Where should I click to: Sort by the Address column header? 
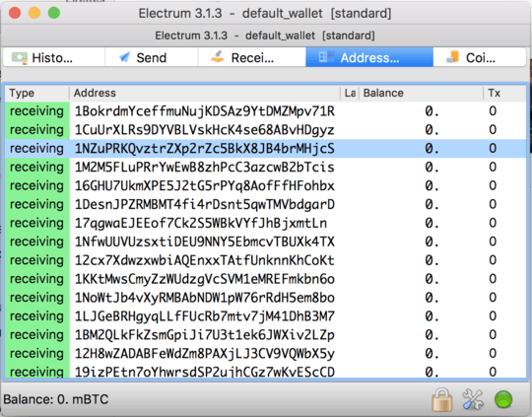pos(205,93)
